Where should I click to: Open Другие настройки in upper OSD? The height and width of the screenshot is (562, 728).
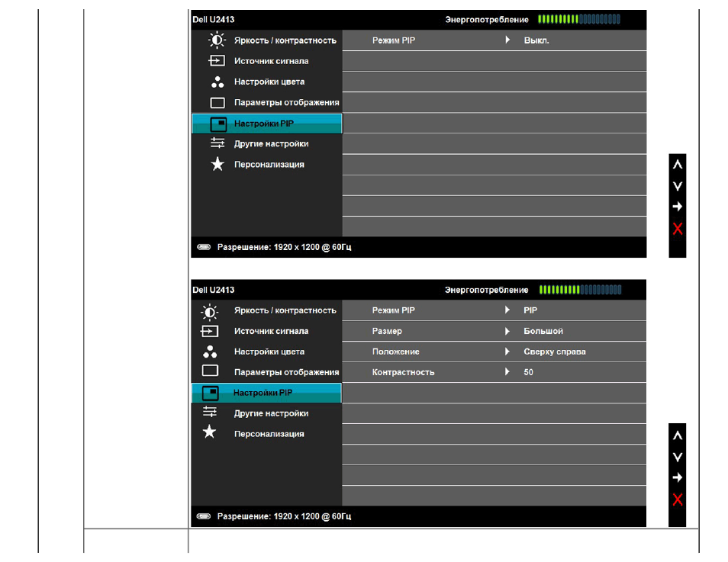tap(271, 144)
